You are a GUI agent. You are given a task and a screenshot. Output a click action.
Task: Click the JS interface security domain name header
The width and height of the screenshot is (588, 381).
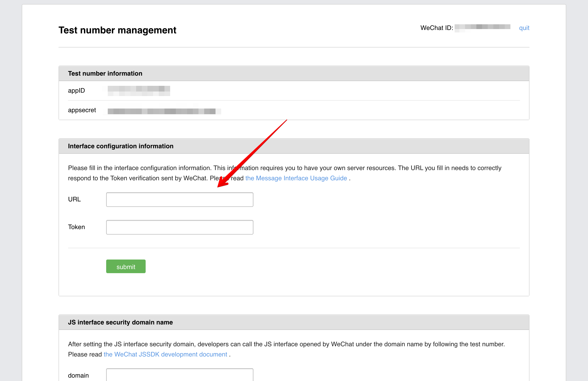tap(120, 322)
